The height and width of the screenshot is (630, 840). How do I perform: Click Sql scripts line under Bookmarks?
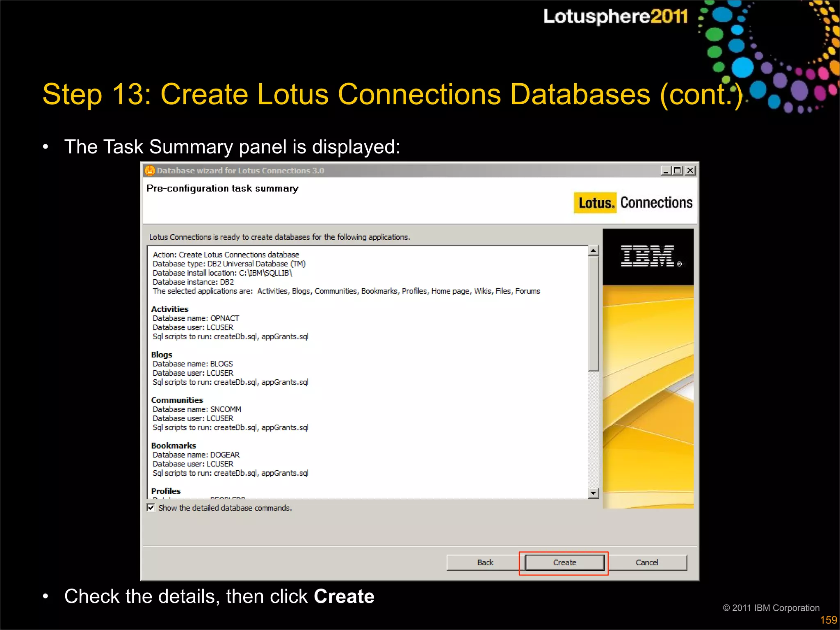[x=231, y=473]
